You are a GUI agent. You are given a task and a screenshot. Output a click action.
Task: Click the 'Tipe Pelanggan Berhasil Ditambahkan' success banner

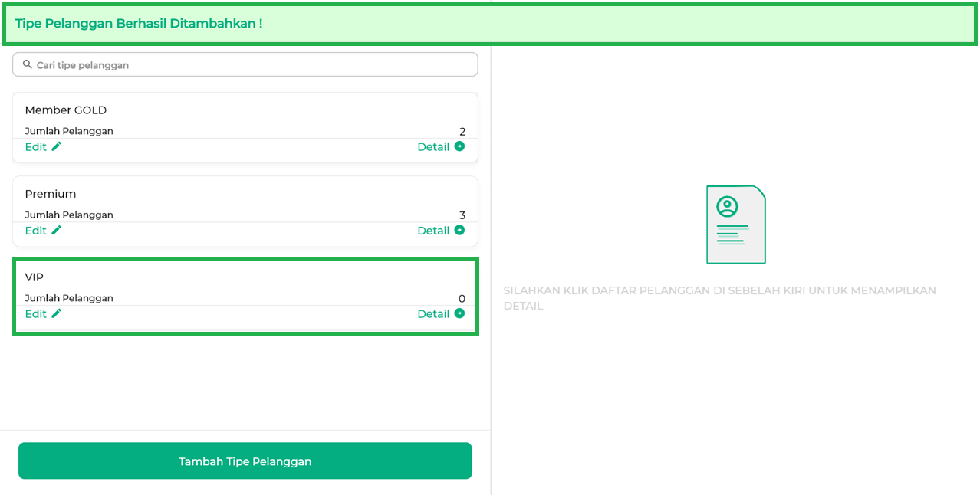coord(489,24)
